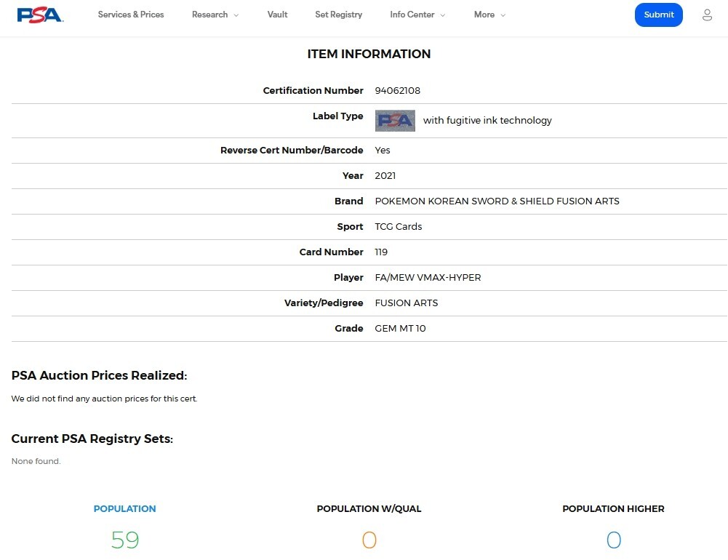Select player text FA/MEW VMAX-HYPER

click(x=428, y=278)
